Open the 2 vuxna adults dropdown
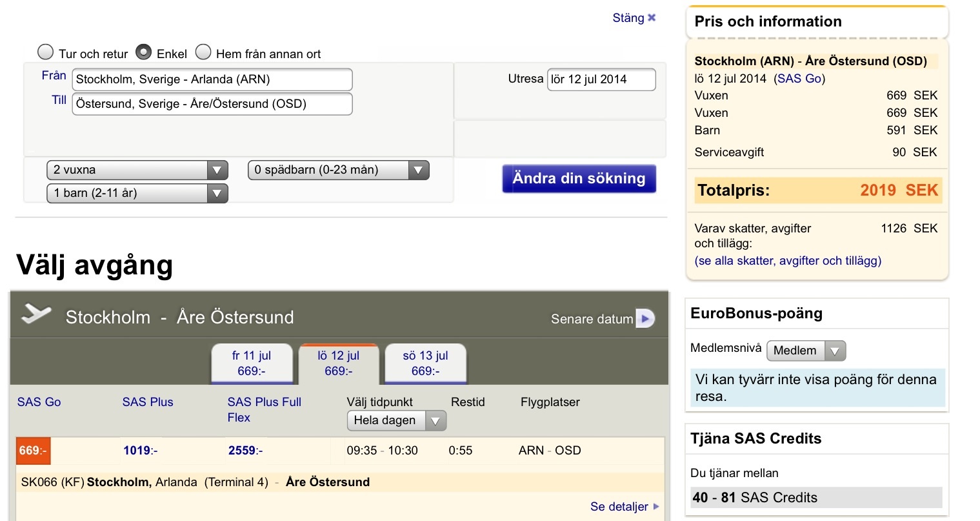Viewport: 980px width, 521px height. [x=137, y=170]
